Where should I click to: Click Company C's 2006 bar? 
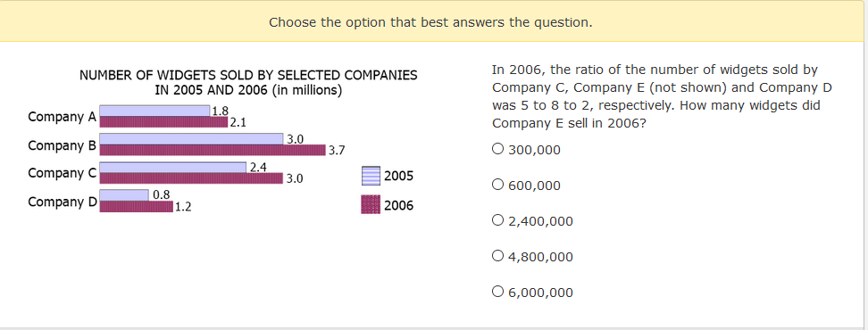click(x=191, y=178)
